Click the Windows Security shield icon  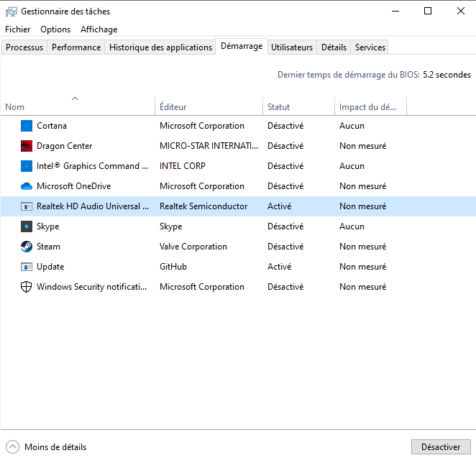tap(27, 287)
